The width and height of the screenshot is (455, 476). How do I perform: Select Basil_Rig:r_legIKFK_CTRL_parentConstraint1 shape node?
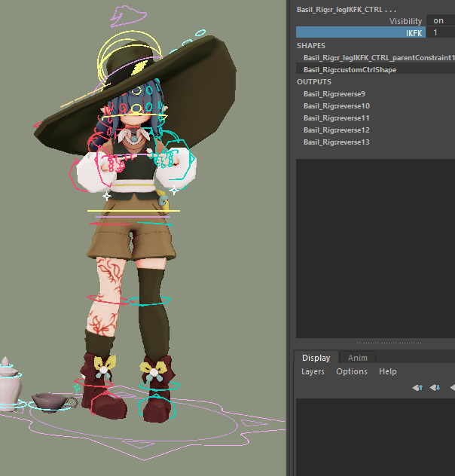click(379, 57)
